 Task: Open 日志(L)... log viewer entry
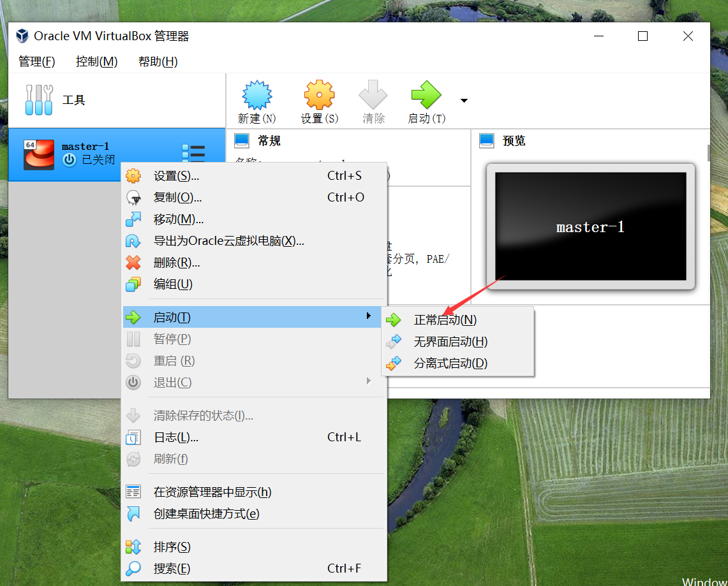point(254,437)
